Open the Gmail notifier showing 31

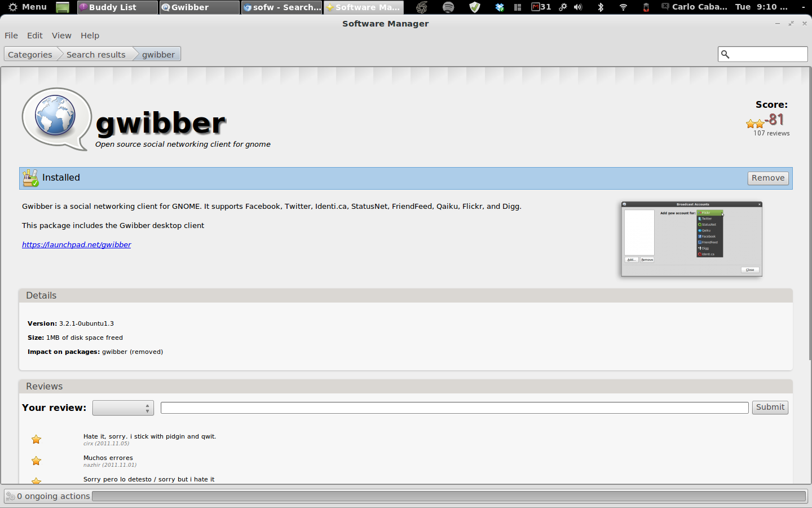pyautogui.click(x=541, y=7)
